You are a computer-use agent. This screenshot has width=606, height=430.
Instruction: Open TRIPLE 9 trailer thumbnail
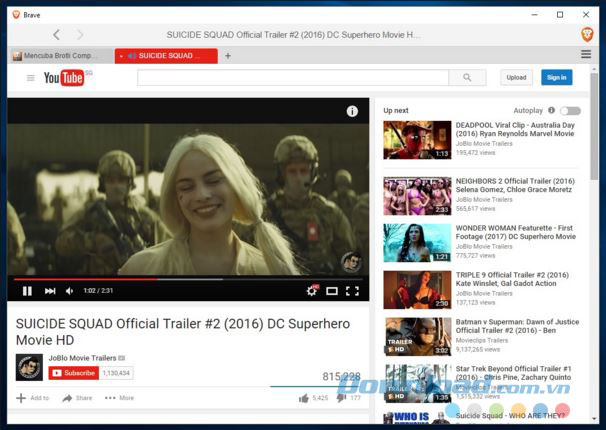click(417, 290)
